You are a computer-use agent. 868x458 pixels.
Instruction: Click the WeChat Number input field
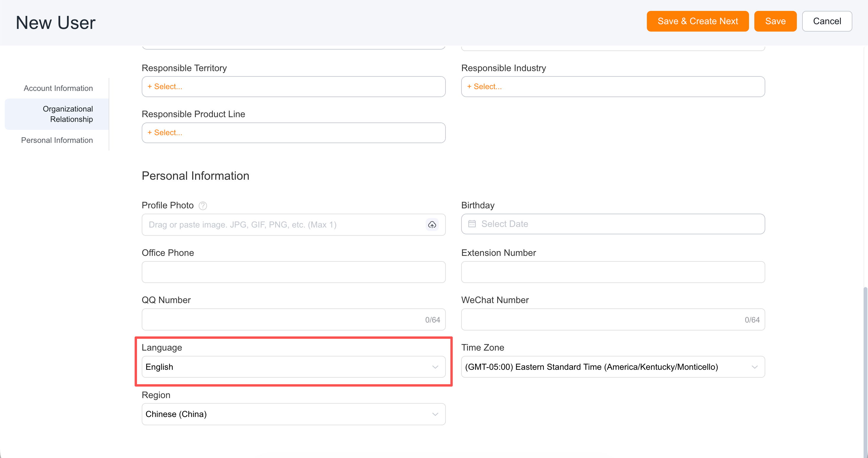coord(613,319)
